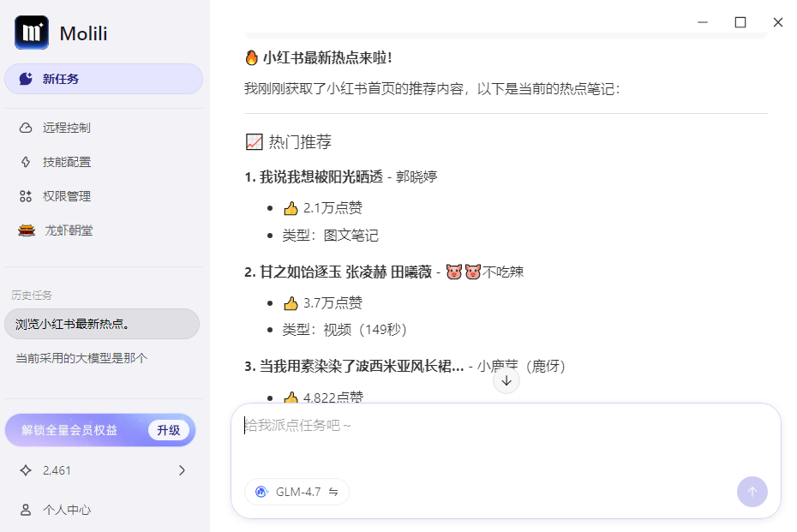Click the heading 小红书最新热点来啦!

click(327, 58)
